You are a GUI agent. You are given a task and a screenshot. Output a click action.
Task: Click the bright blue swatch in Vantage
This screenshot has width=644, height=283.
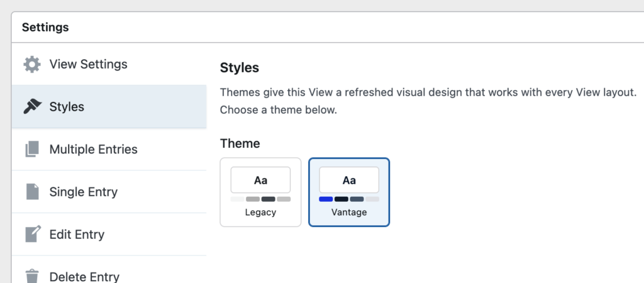click(326, 199)
